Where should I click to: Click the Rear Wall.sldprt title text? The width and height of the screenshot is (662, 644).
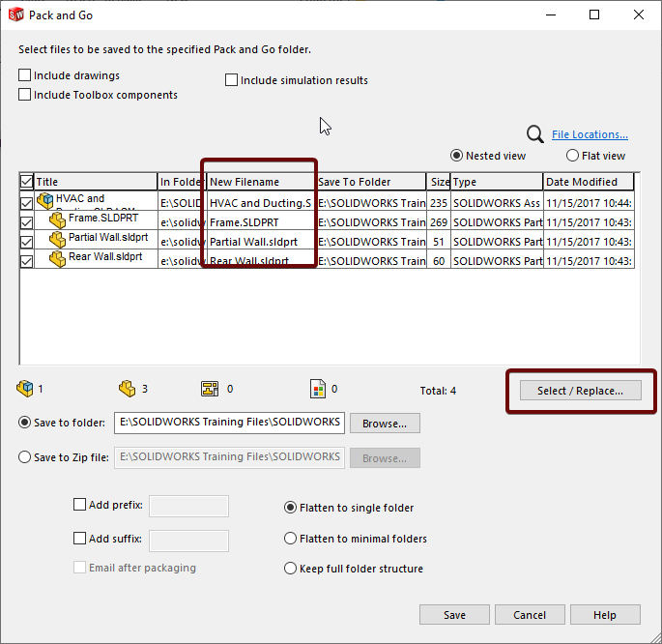pos(105,257)
